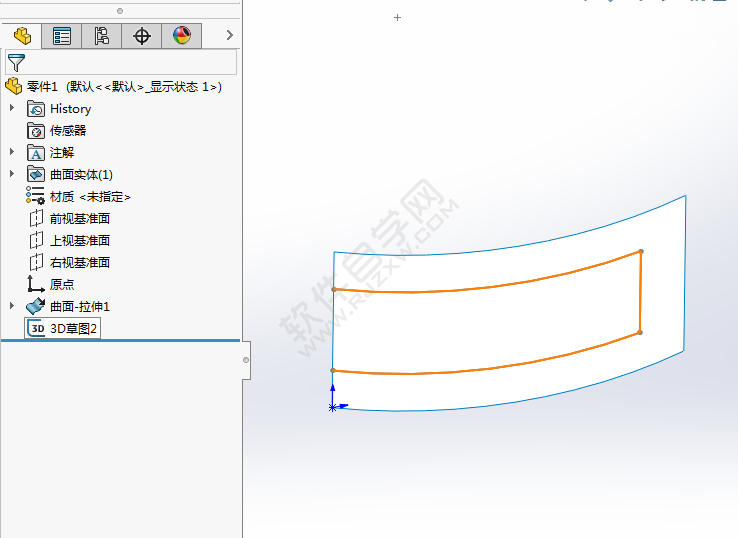Click the tree filter funnel icon

click(x=16, y=63)
